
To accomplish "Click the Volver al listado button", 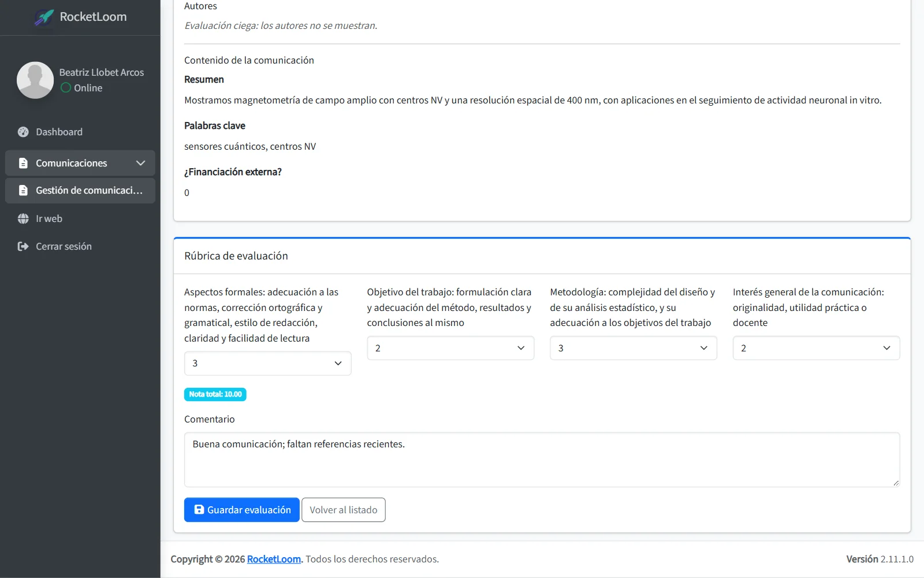I will click(x=343, y=510).
